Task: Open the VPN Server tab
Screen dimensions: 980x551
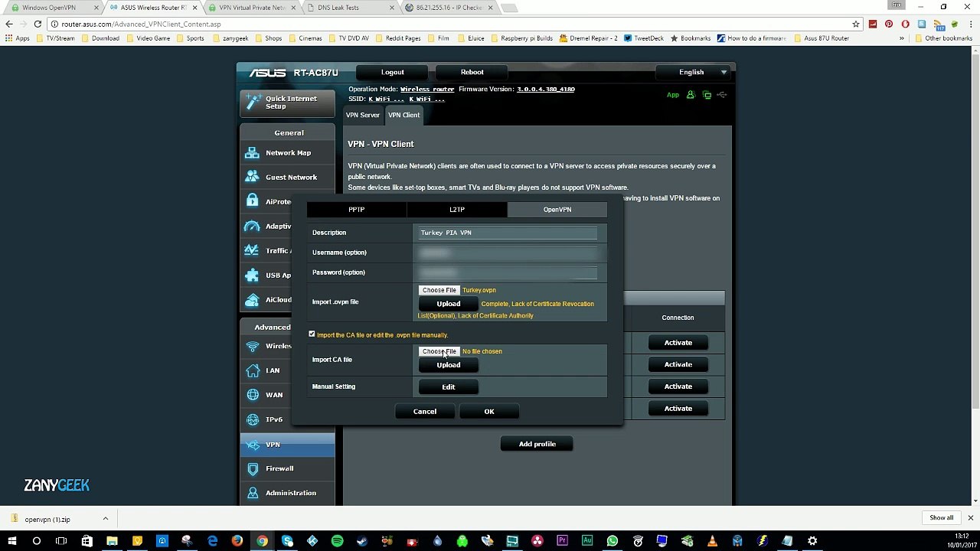Action: [x=362, y=115]
